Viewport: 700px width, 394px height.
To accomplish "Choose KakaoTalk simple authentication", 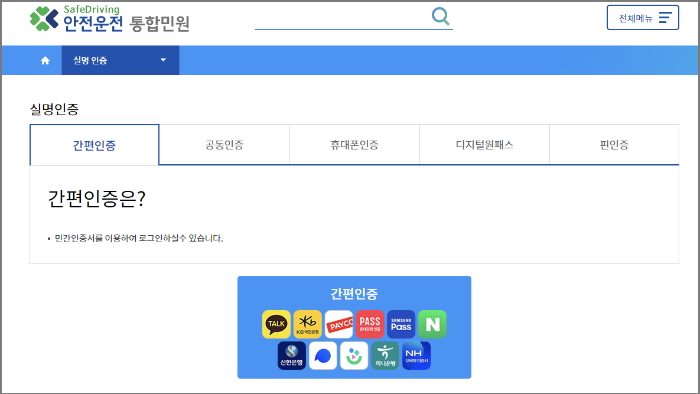I will click(x=276, y=324).
